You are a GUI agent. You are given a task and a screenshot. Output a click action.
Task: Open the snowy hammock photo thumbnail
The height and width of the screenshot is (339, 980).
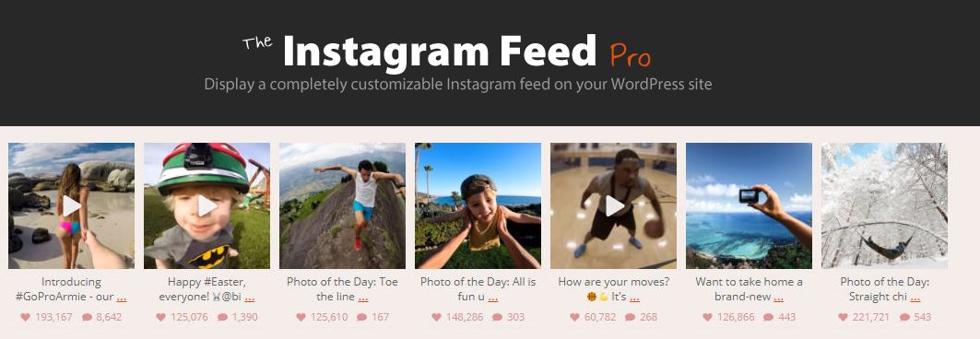[x=884, y=206]
